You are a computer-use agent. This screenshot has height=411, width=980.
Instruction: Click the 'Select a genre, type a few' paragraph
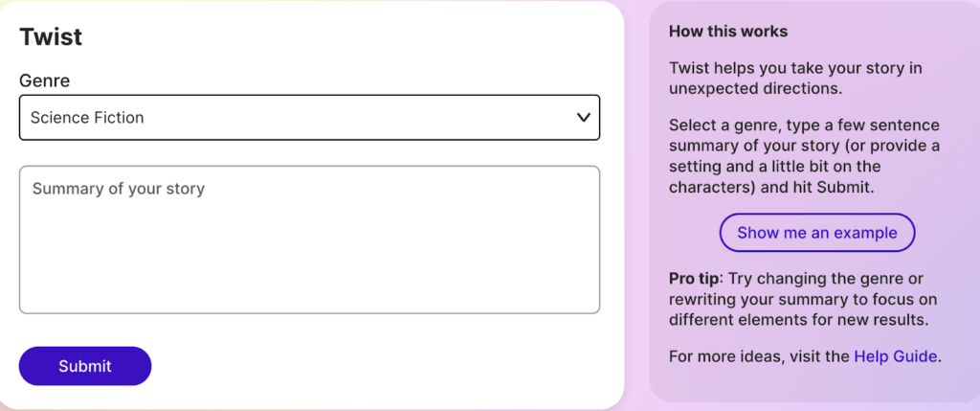click(804, 156)
